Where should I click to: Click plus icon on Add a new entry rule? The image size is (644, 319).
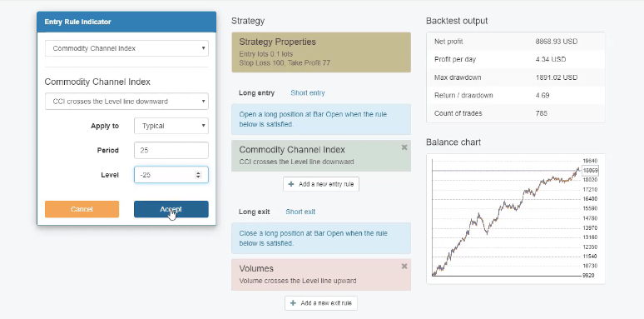(291, 184)
